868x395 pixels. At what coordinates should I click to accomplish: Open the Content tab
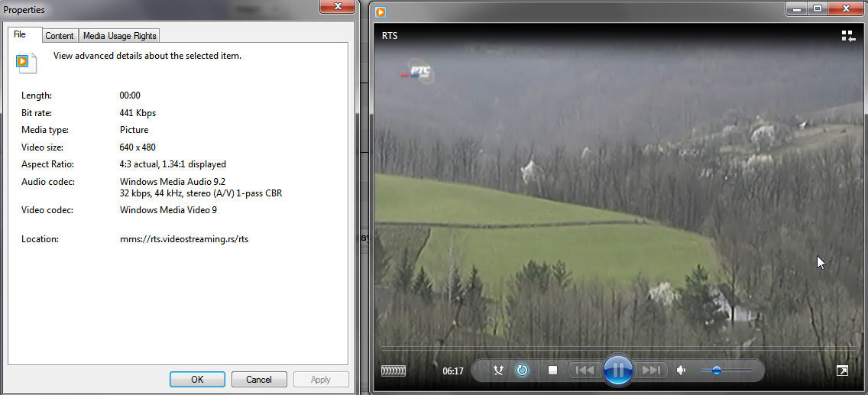59,36
